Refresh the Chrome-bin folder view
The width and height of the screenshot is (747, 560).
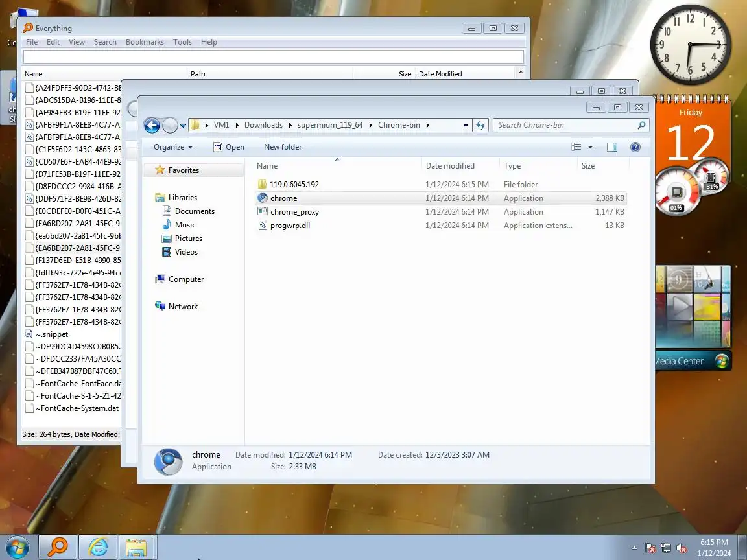pyautogui.click(x=480, y=125)
